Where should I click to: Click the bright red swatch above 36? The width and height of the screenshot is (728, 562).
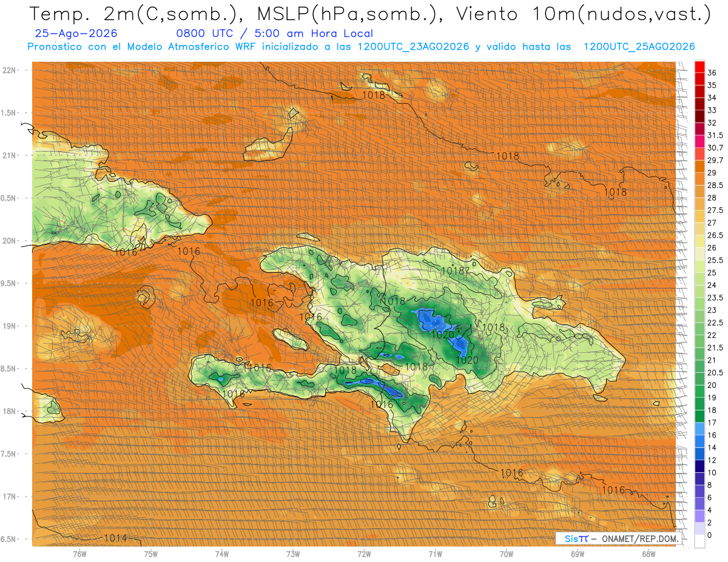[x=699, y=67]
